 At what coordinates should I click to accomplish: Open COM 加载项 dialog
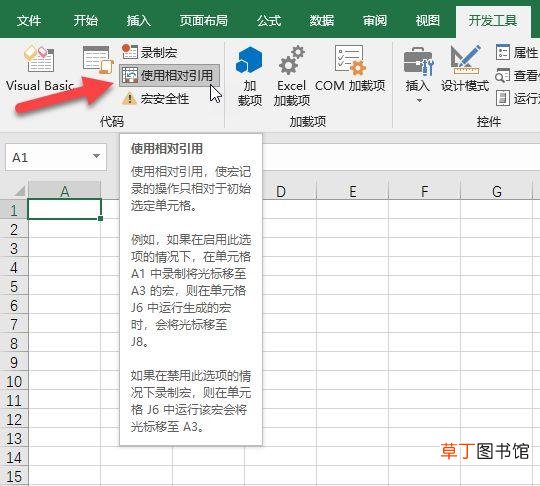pyautogui.click(x=350, y=69)
